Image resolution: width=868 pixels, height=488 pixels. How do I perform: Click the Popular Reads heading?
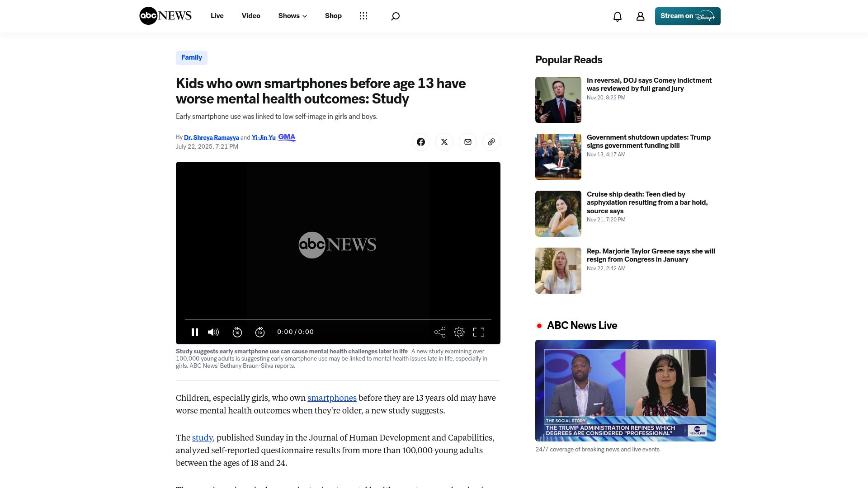click(x=569, y=60)
